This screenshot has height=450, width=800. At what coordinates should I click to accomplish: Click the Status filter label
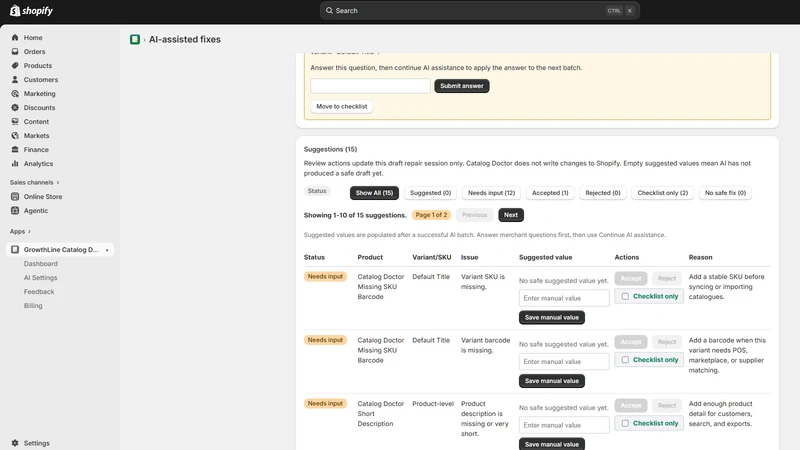317,191
